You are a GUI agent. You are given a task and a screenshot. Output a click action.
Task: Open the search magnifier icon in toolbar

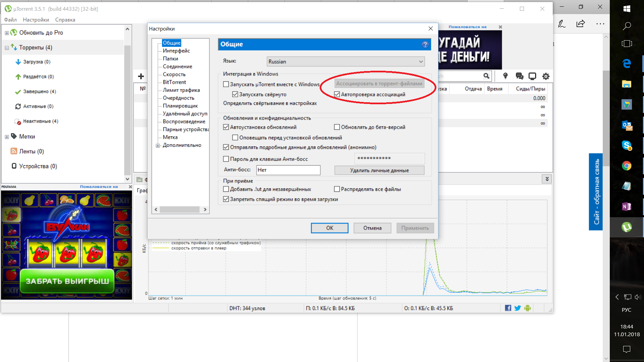point(486,76)
